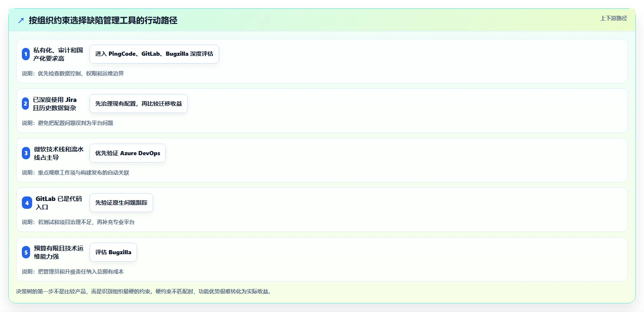Image resolution: width=644 pixels, height=312 pixels.
Task: Select the 先治理现有配置，再比较迁移收益 action
Action: pyautogui.click(x=139, y=104)
